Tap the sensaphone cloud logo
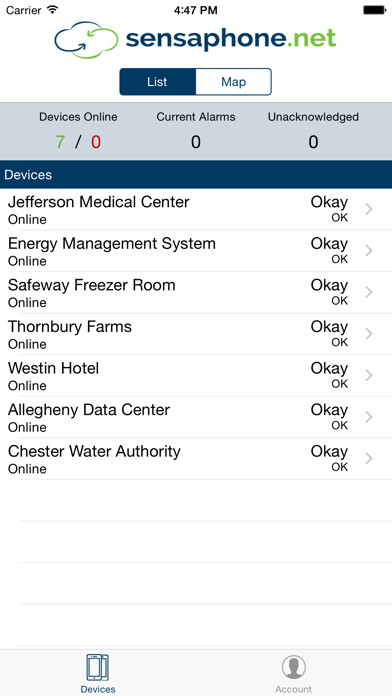This screenshot has height=696, width=392. coord(86,40)
